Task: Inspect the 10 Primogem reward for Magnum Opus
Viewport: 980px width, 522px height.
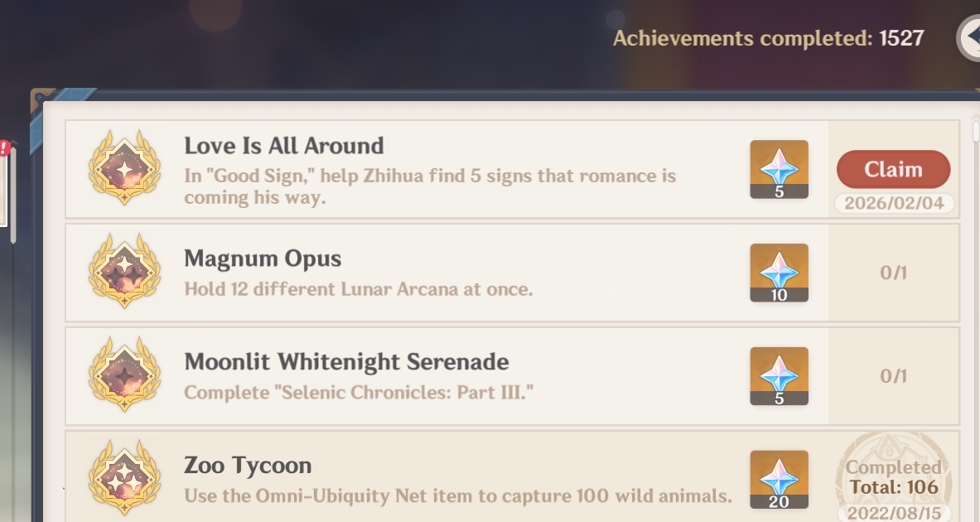Action: [779, 273]
